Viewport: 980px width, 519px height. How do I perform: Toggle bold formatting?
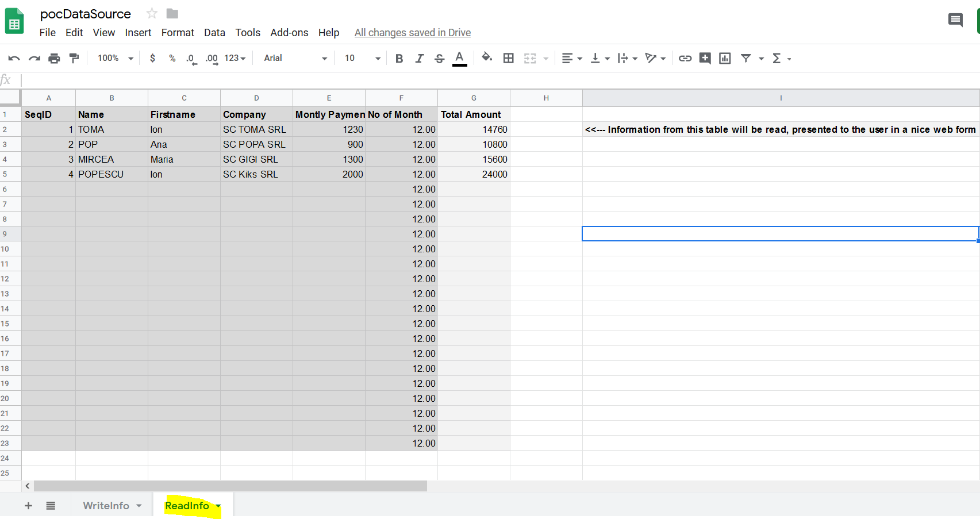click(x=399, y=58)
